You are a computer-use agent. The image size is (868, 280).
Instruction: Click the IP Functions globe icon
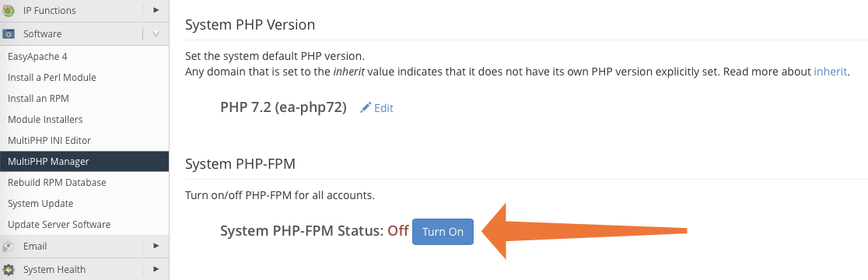(9, 10)
